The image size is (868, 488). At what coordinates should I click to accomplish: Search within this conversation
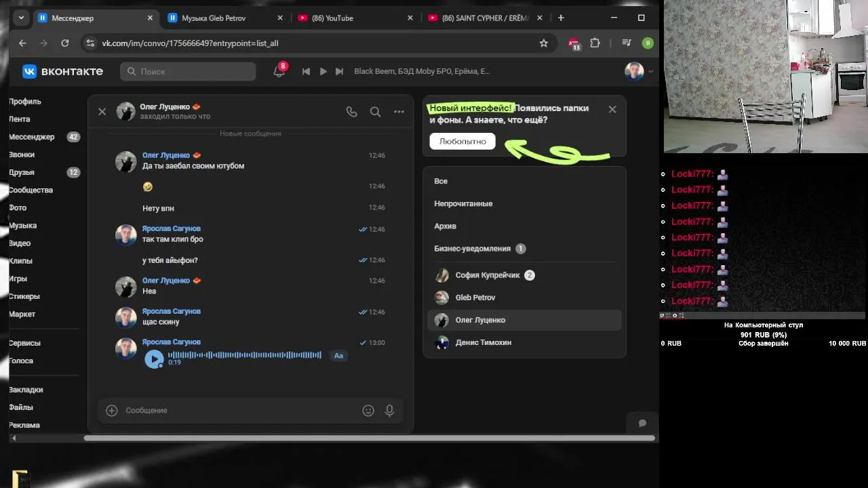(375, 112)
